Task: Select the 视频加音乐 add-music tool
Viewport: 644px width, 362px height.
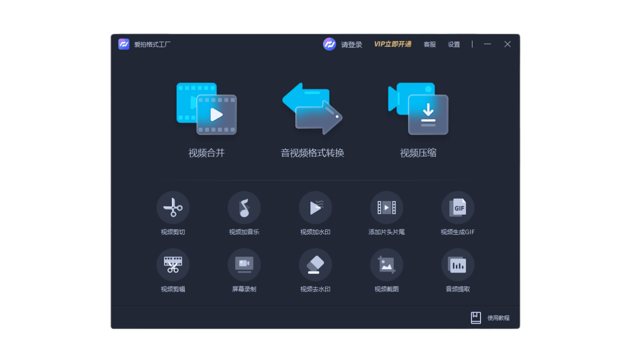Action: pyautogui.click(x=245, y=213)
